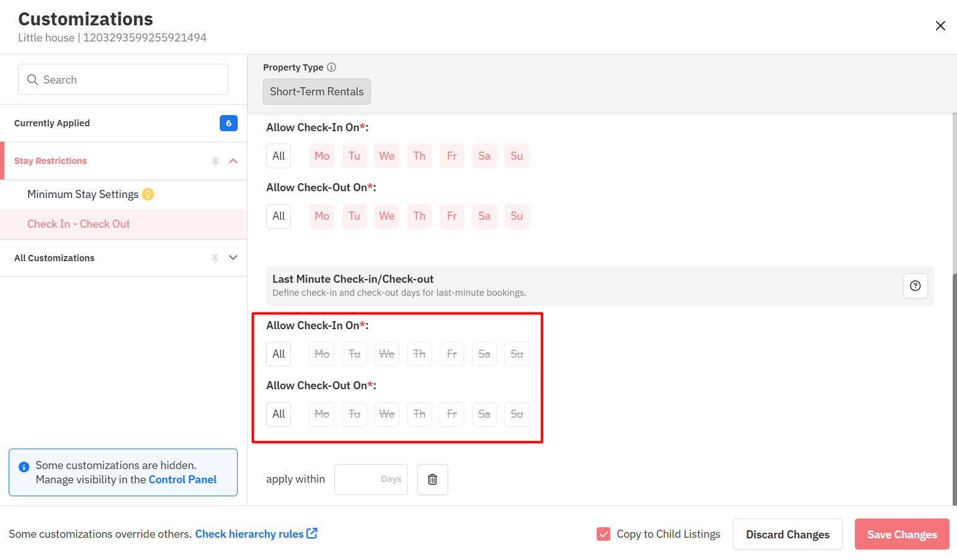Viewport: 957px width, 560px height.
Task: Click the Minimum Stay Settings hint icon
Action: click(148, 194)
